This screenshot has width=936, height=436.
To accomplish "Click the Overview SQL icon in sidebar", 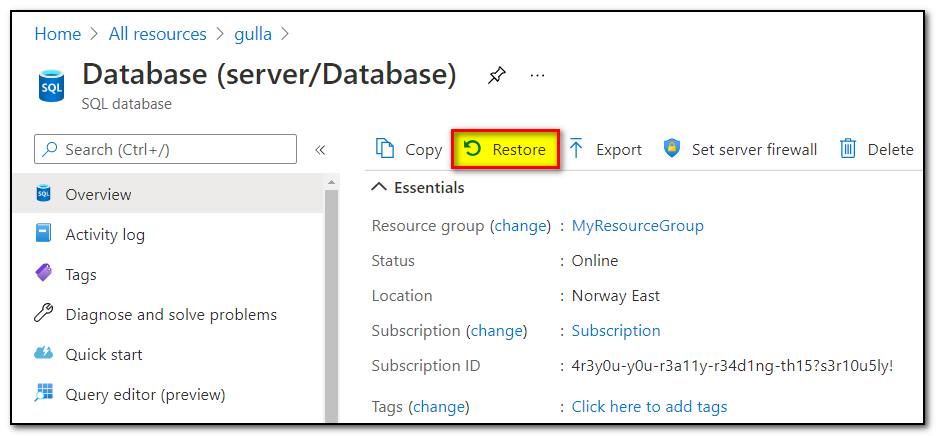I will click(44, 194).
